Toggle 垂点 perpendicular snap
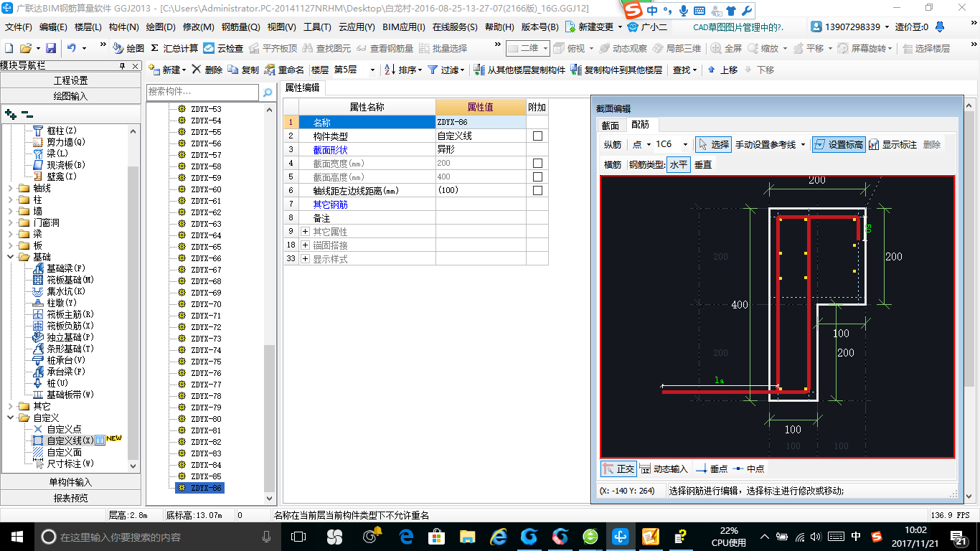 point(712,468)
